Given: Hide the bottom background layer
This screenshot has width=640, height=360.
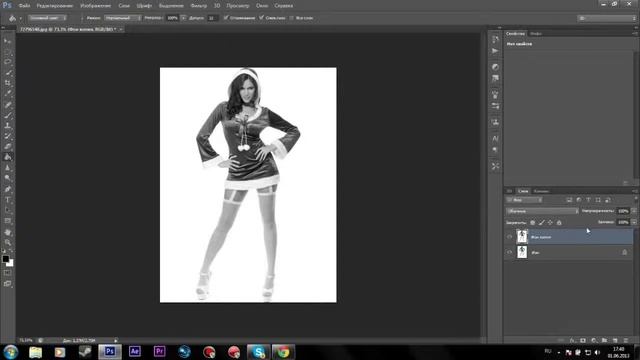Looking at the screenshot, I should click(509, 252).
